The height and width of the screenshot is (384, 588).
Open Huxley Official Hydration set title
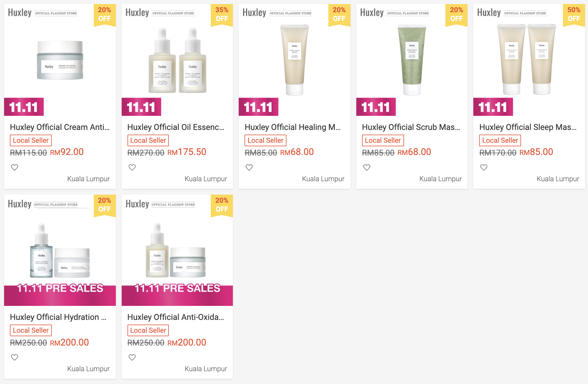click(58, 317)
